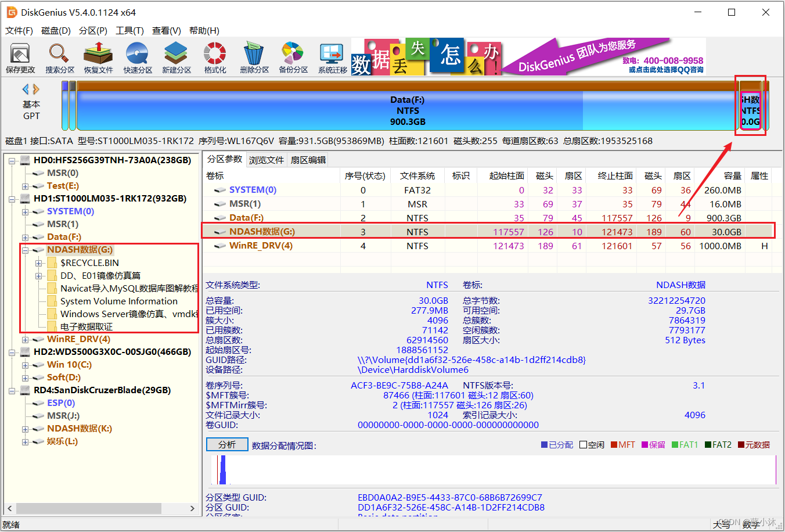Expand the DD、E01镜像仿真篇 folder node
785x532 pixels.
[38, 275]
